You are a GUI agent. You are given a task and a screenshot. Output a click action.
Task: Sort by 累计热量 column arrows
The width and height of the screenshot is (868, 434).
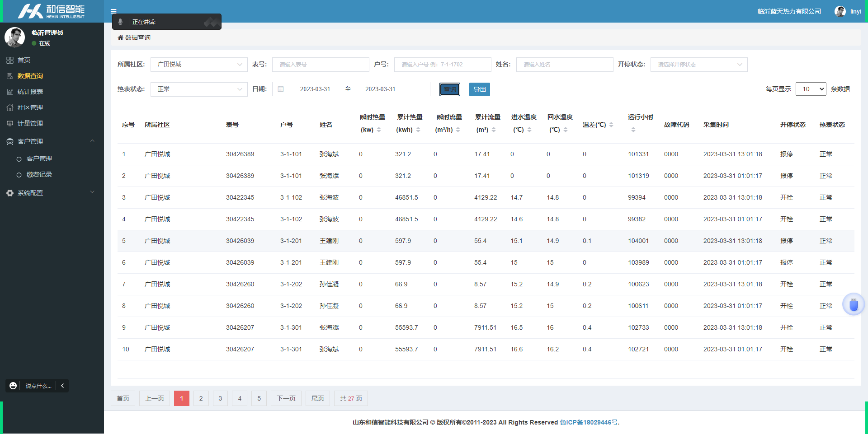point(418,130)
